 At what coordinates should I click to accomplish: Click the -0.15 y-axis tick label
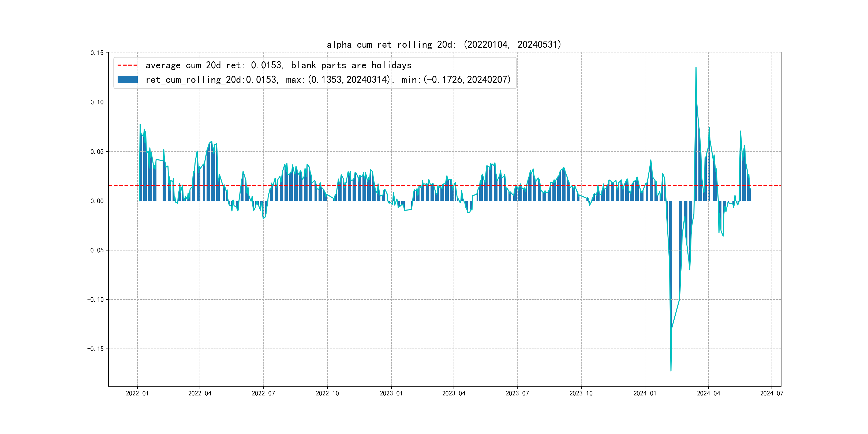tap(96, 349)
